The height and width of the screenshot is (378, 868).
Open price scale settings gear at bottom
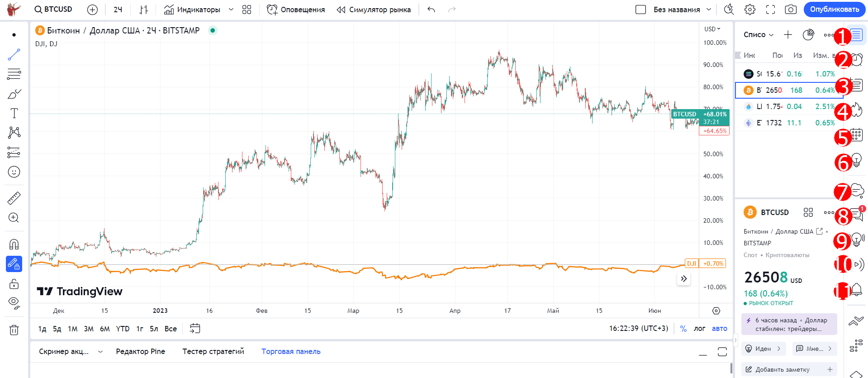pyautogui.click(x=716, y=311)
